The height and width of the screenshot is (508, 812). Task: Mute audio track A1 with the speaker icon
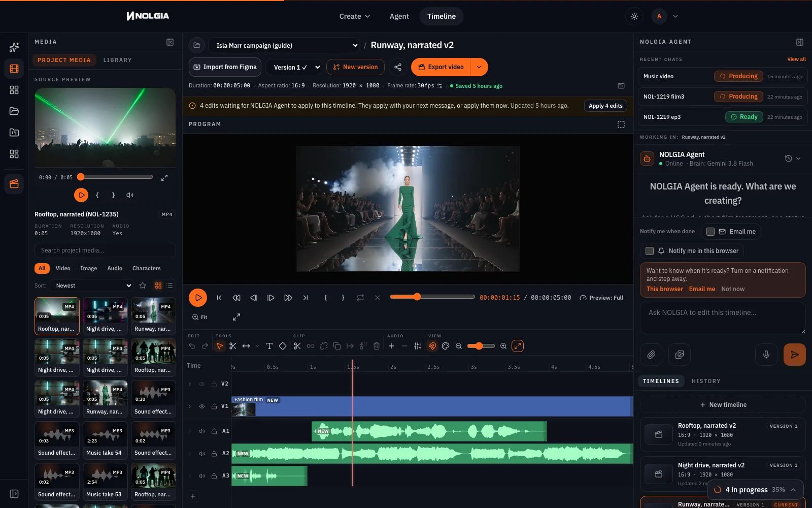(x=202, y=431)
